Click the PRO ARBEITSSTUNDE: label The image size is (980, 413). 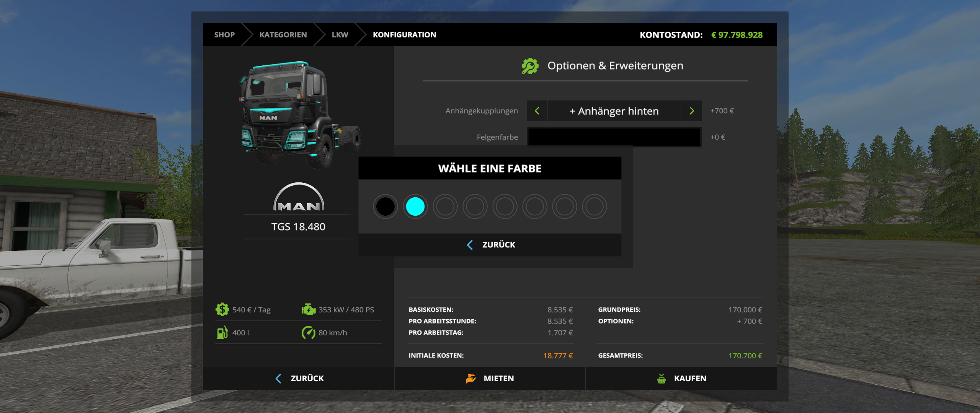(442, 321)
